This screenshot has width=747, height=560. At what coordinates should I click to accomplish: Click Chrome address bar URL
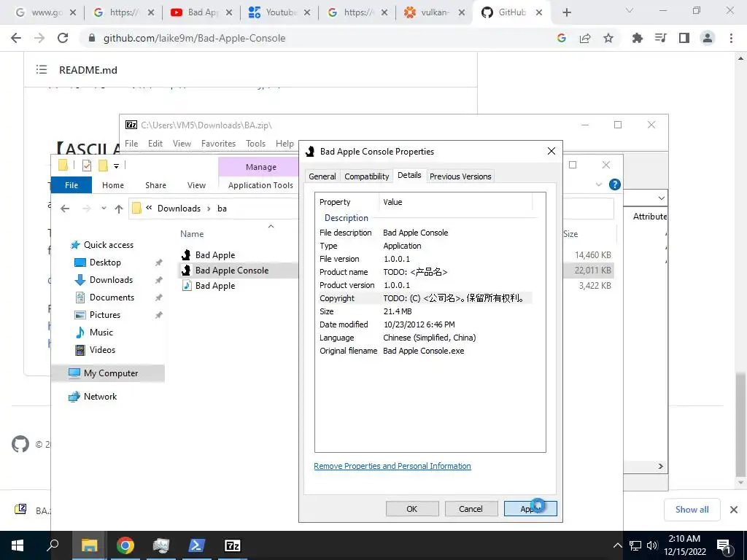point(194,38)
